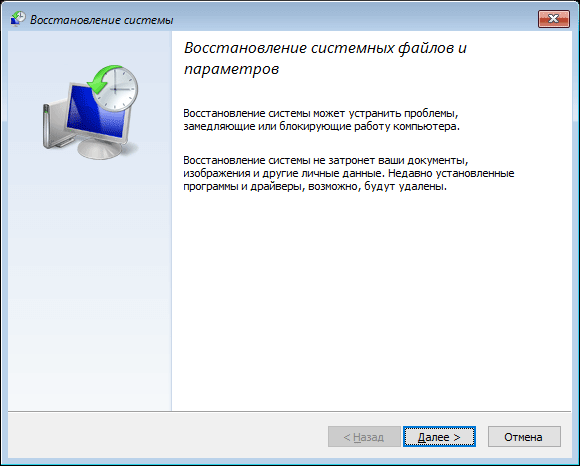580x466 pixels.
Task: Click the clock face in the illustration
Action: [x=118, y=89]
